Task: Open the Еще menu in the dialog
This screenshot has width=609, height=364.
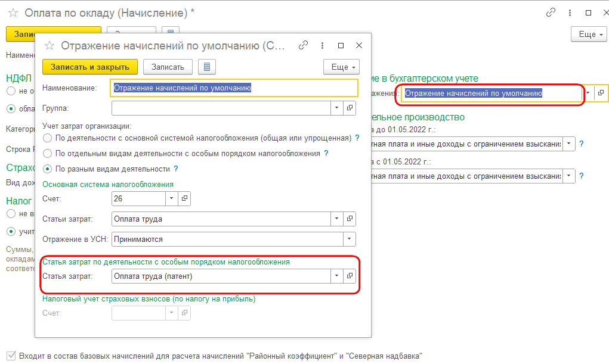Action: (341, 67)
